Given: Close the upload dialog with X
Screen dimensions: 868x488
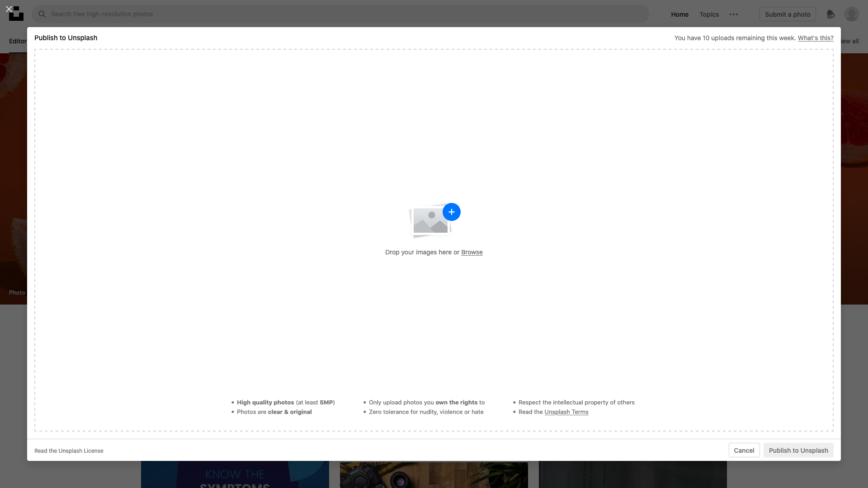Looking at the screenshot, I should tap(9, 9).
